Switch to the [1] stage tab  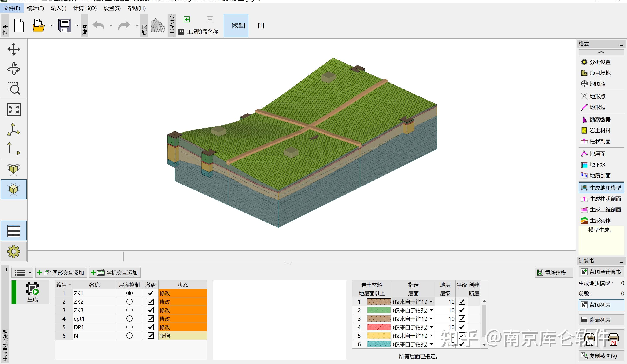pyautogui.click(x=261, y=25)
